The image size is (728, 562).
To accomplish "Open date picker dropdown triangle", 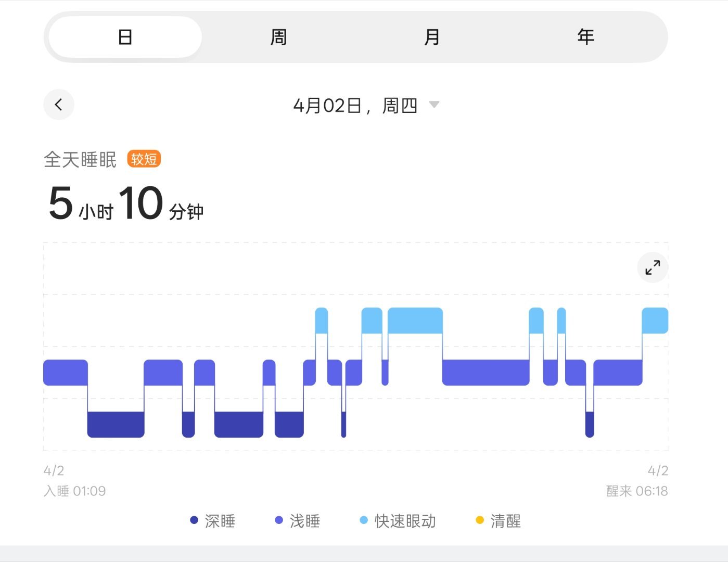I will coord(434,105).
